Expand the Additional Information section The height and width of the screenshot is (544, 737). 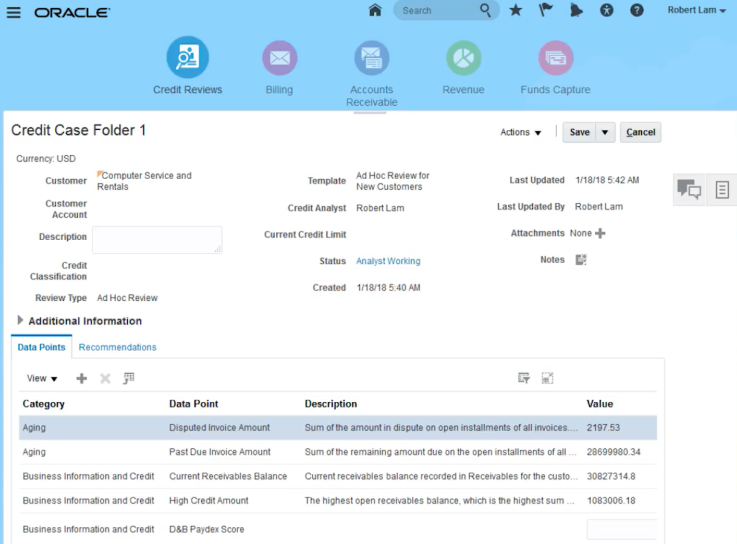pos(20,321)
